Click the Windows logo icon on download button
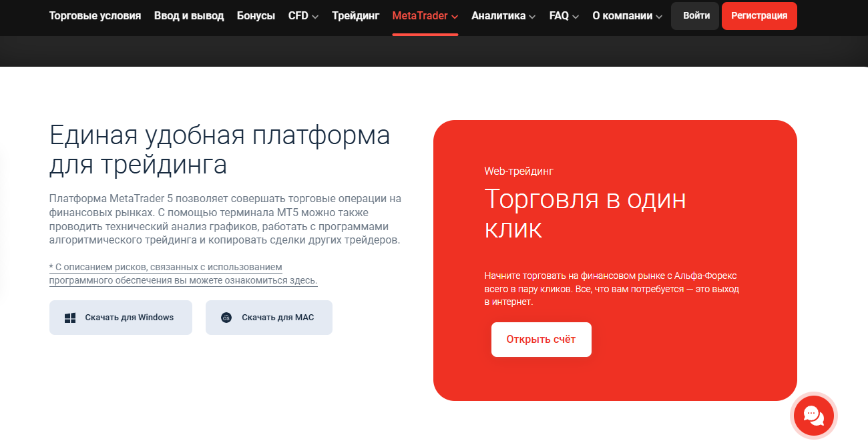Image resolution: width=868 pixels, height=447 pixels. [x=70, y=318]
